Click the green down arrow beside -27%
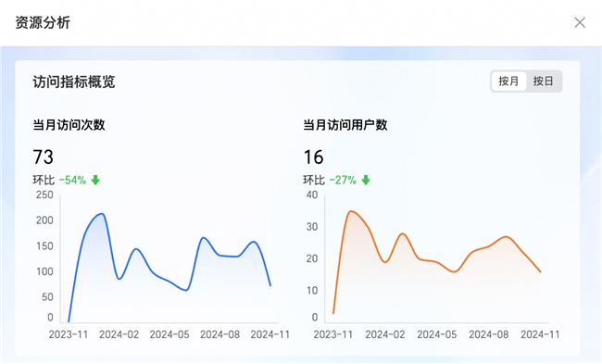This screenshot has height=364, width=602. click(366, 180)
